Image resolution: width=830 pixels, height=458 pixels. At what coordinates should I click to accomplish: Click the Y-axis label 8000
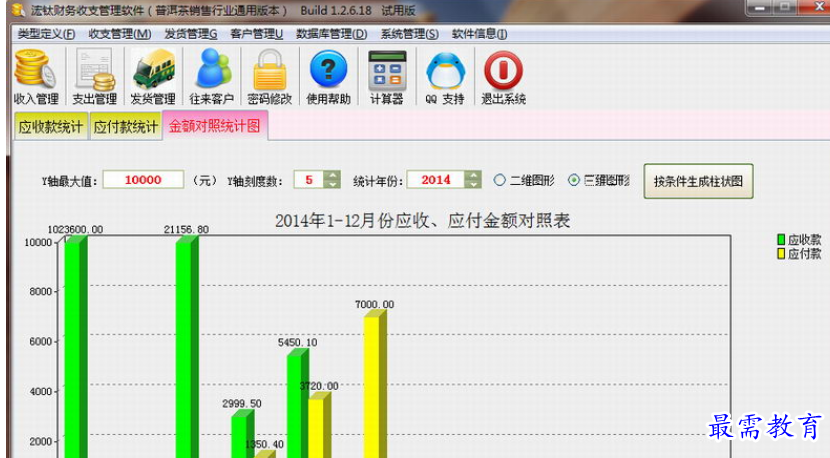(41, 292)
